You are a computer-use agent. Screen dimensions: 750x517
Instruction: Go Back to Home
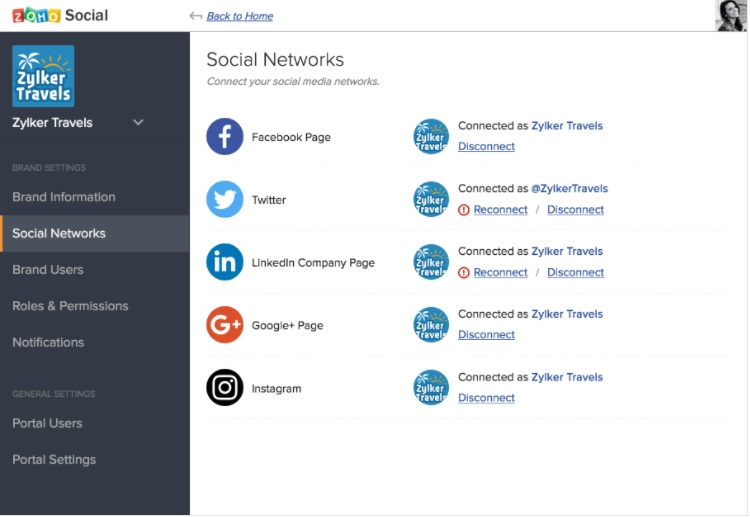pos(239,16)
